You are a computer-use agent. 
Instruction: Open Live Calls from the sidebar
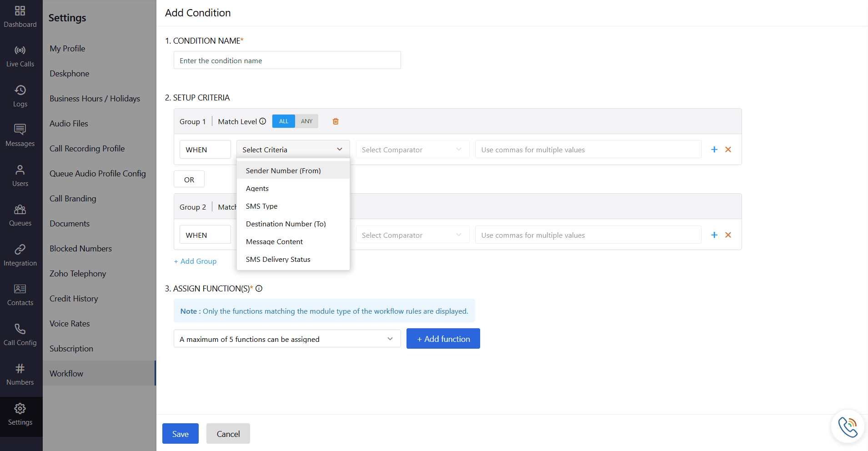[x=20, y=56]
